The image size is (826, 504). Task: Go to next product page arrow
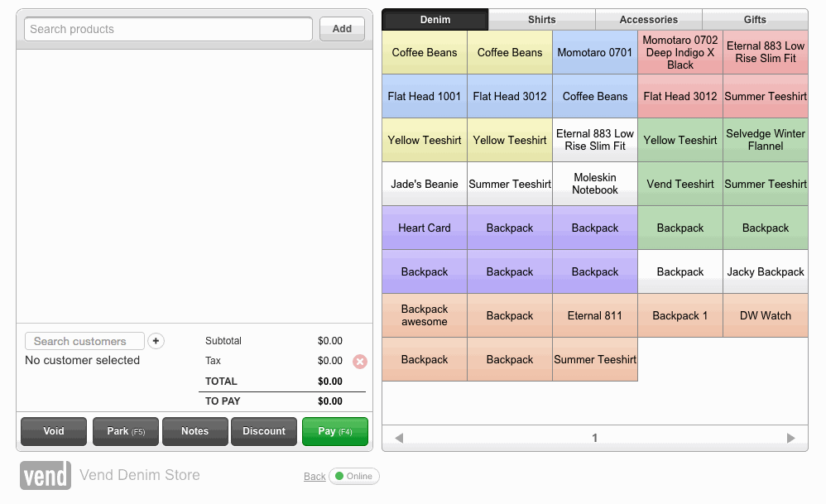click(x=790, y=438)
